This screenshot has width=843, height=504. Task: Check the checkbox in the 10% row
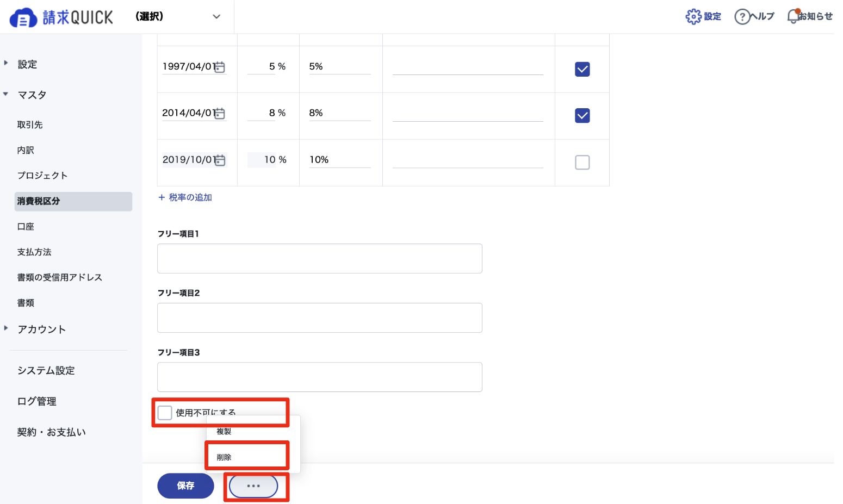582,162
